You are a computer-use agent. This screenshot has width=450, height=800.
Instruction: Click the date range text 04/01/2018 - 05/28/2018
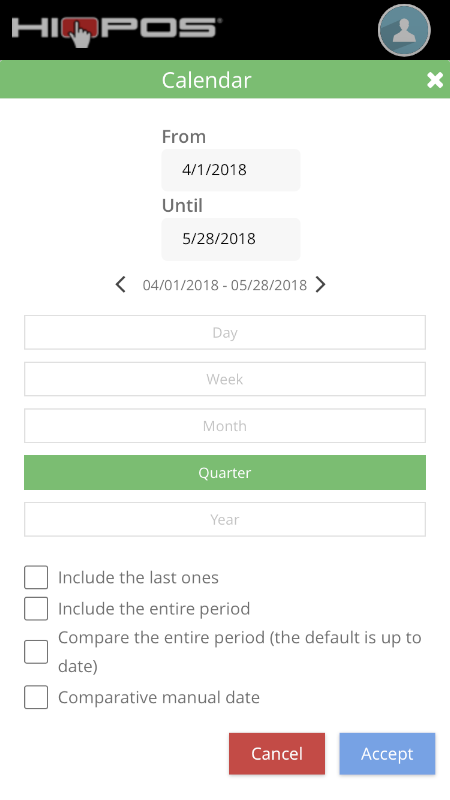224,285
